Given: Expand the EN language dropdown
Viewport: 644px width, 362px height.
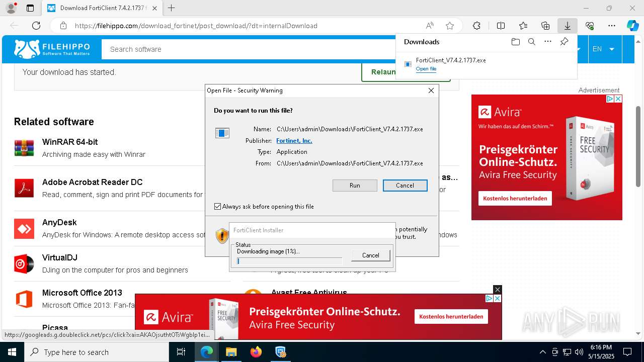Looking at the screenshot, I should (603, 49).
